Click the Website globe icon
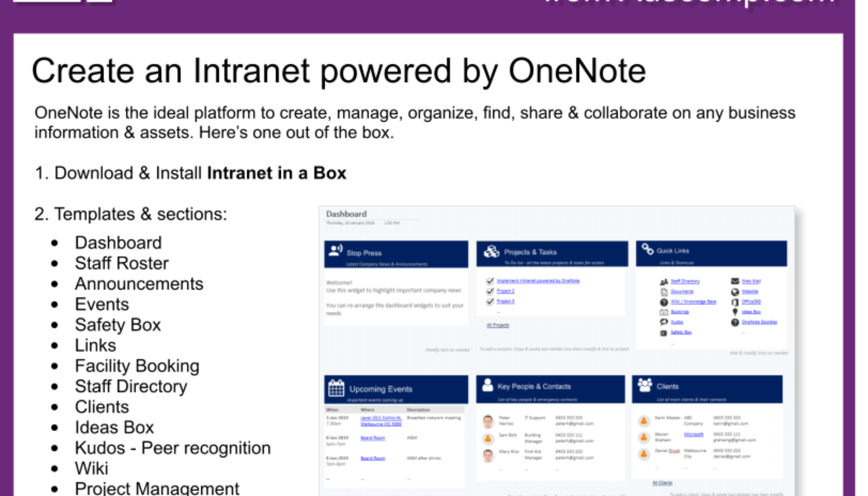 pyautogui.click(x=735, y=291)
